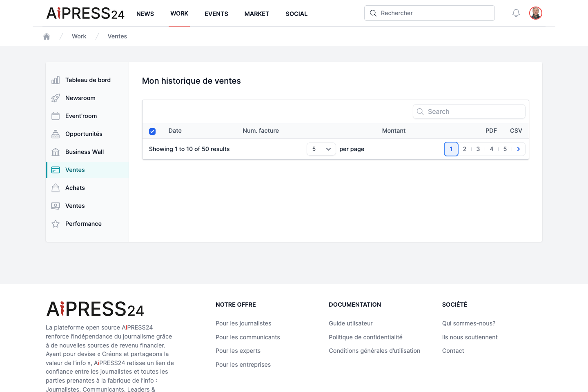The image size is (588, 392).
Task: Select Tableau de bord in the sidebar
Action: coord(87,80)
